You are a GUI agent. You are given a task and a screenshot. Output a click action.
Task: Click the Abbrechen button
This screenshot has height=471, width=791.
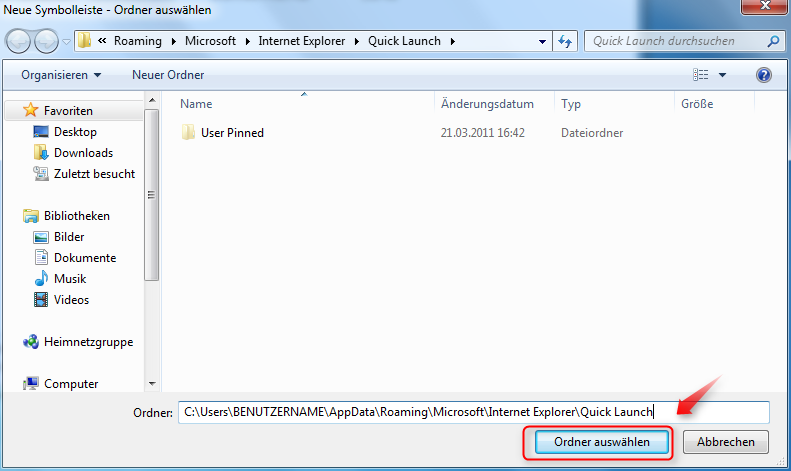726,442
